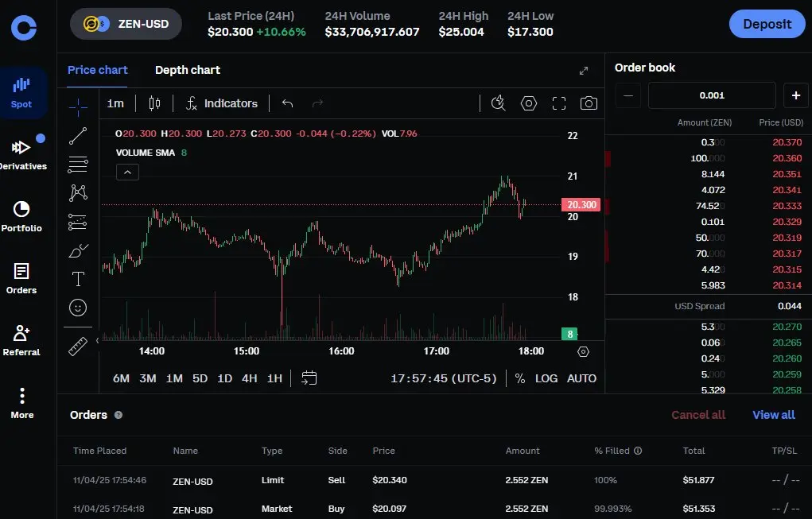Toggle percent scale on price axis
The width and height of the screenshot is (812, 519).
pos(520,379)
